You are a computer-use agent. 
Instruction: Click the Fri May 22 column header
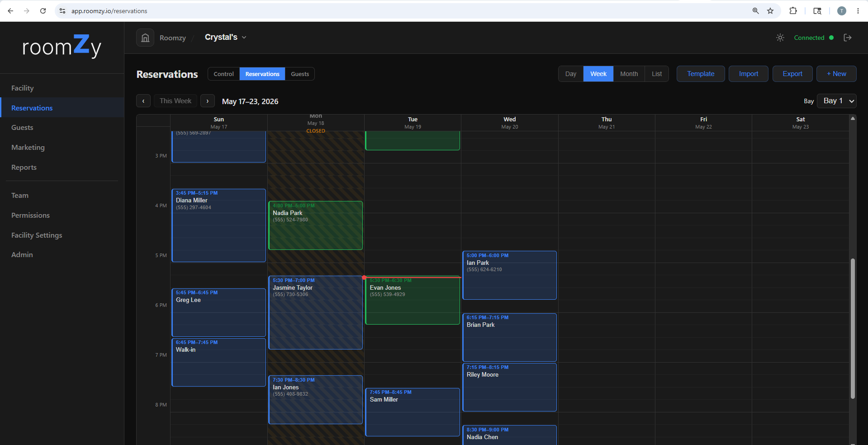click(704, 123)
